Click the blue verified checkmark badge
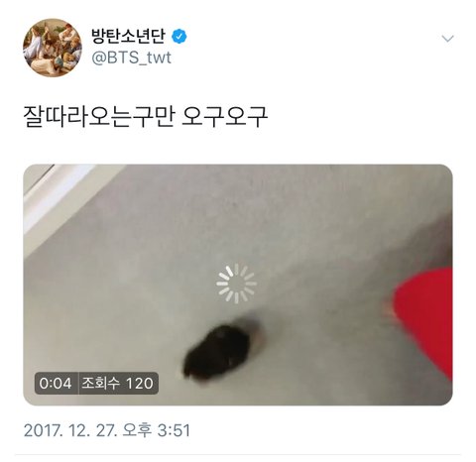Viewport: 476px width, 462px height. pos(179,37)
